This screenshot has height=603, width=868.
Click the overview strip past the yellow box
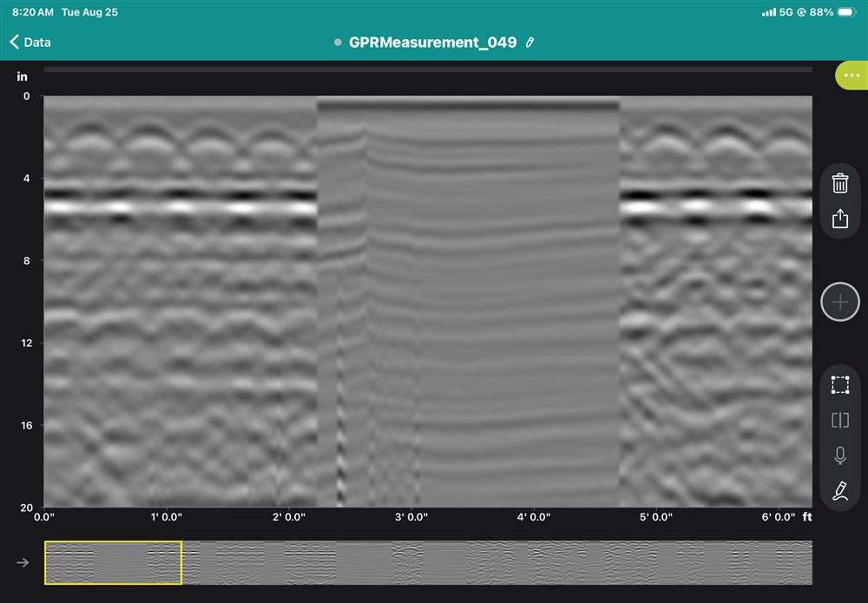(x=497, y=562)
